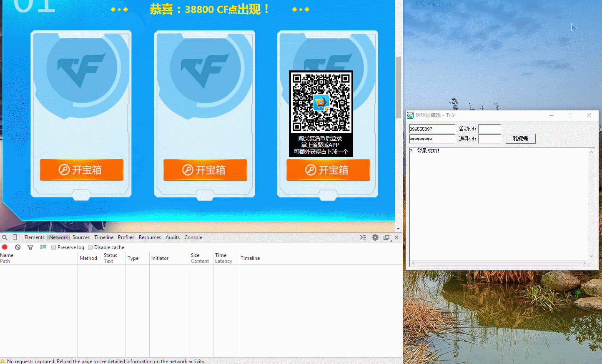Sort by the Name Path column header
This screenshot has width=602, height=364.
[x=39, y=258]
